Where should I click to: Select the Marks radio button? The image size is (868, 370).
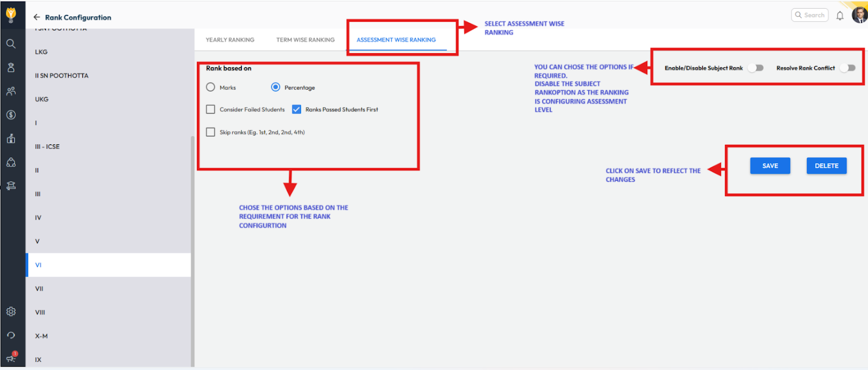click(x=210, y=87)
